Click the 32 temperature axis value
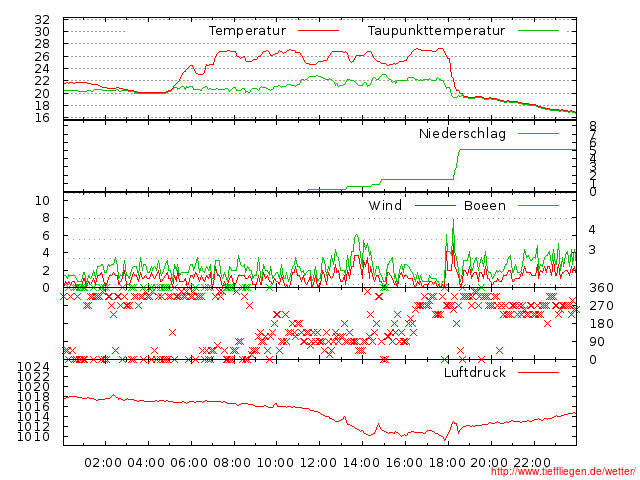The width and height of the screenshot is (640, 480). coord(42,20)
